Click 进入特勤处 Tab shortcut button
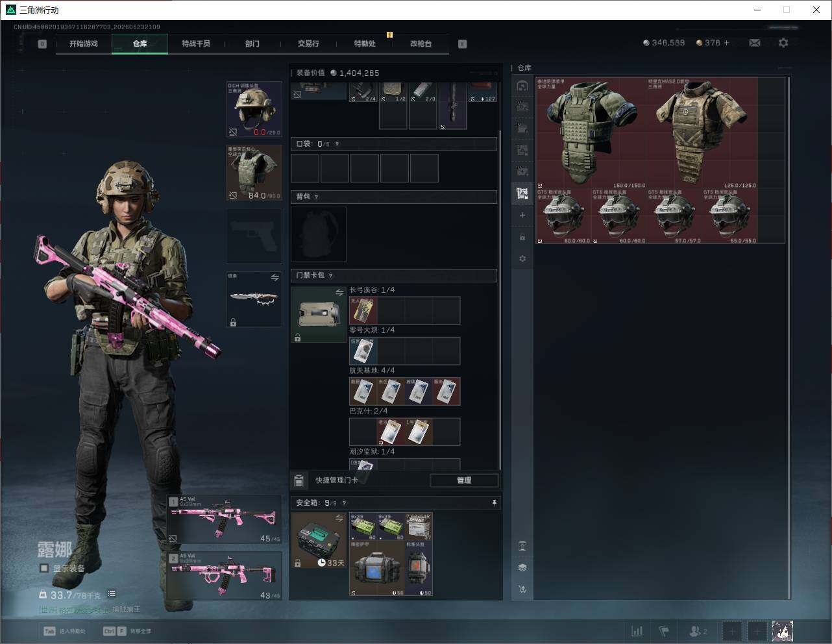The height and width of the screenshot is (644, 832). click(64, 631)
